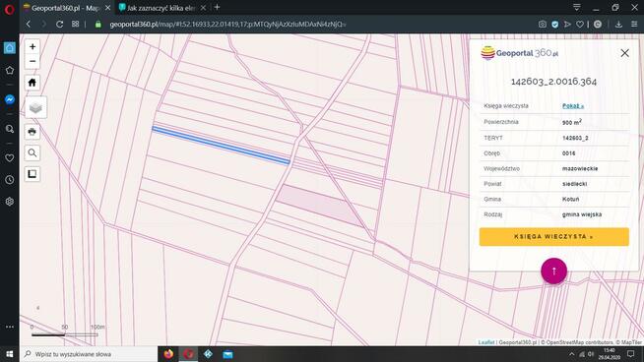Image resolution: width=644 pixels, height=362 pixels.
Task: Open Opera from the taskbar
Action: [188, 354]
